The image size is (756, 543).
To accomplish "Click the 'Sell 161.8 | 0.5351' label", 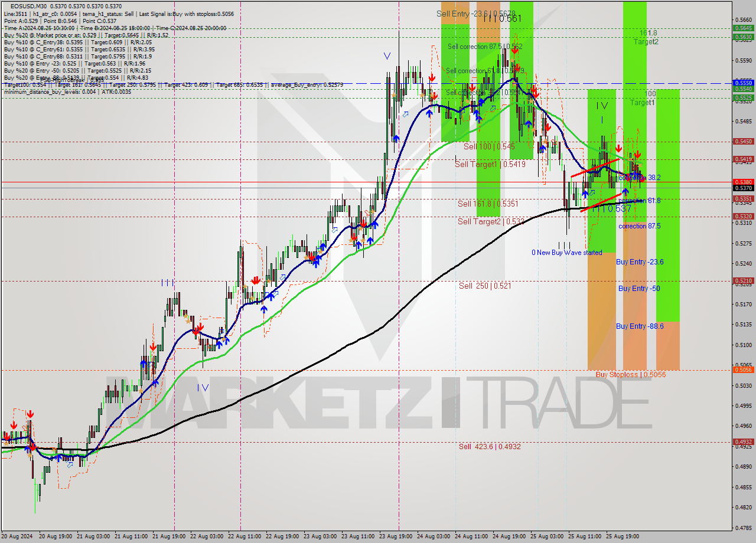I will coord(488,204).
